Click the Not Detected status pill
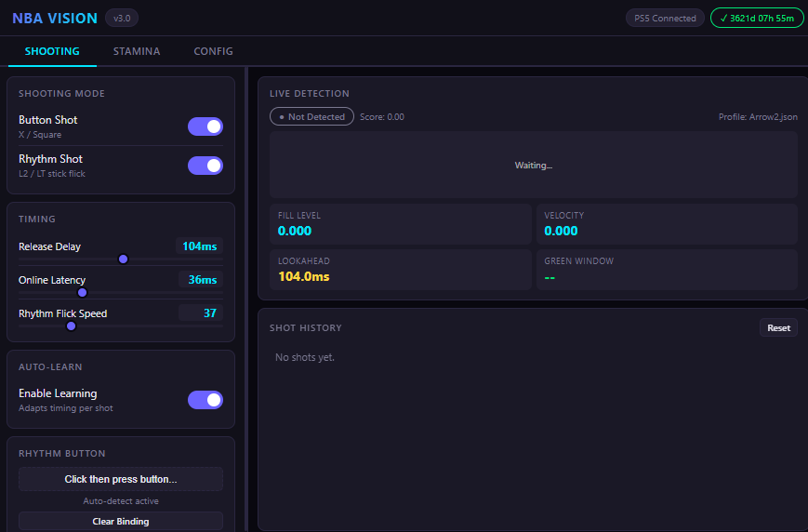 click(311, 116)
